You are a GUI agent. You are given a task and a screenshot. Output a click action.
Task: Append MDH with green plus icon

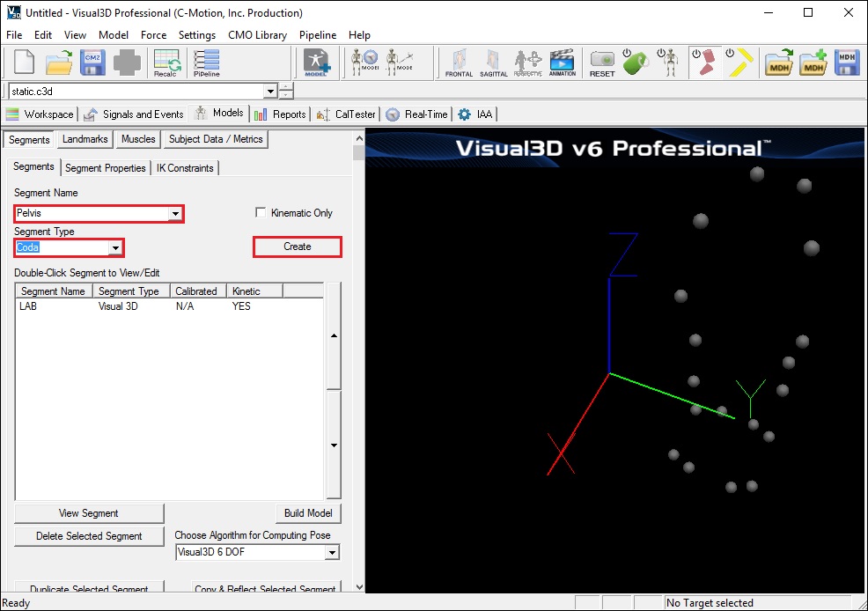click(813, 62)
